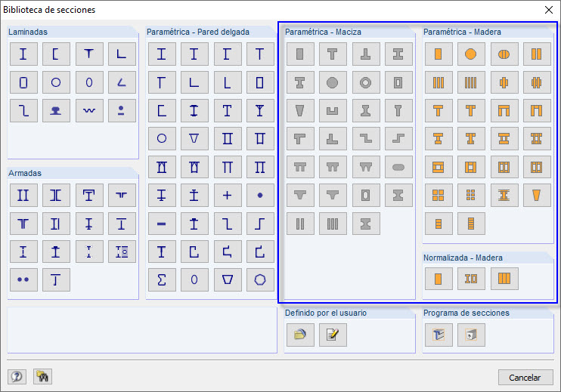Open the user-defined section editor with pencil
The image size is (561, 392).
pos(333,334)
